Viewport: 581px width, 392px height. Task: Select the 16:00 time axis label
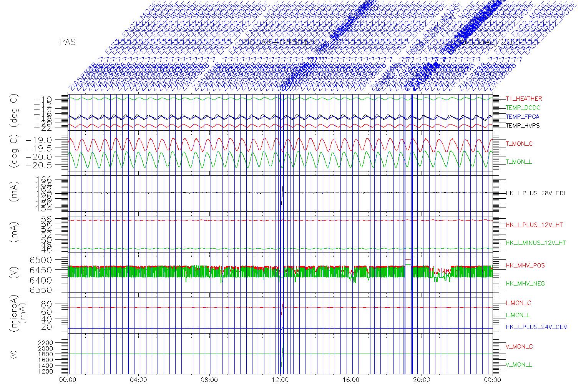click(351, 380)
